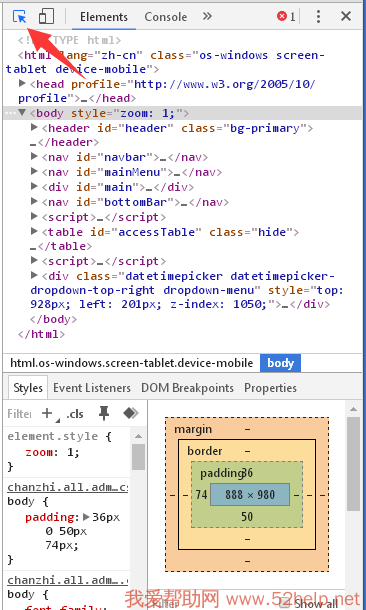Screen dimensions: 366x610
Task: Open the DevTools three-dot menu
Action: pyautogui.click(x=318, y=16)
